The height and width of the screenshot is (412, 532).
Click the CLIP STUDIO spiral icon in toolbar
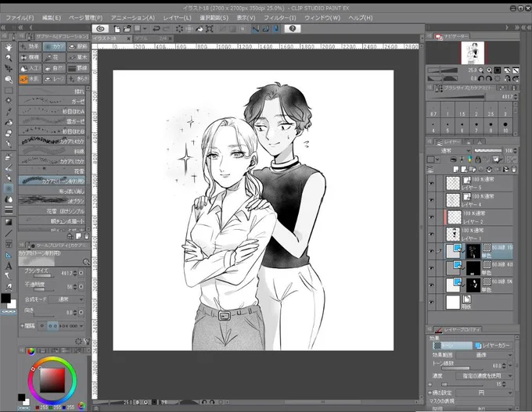coord(100,29)
